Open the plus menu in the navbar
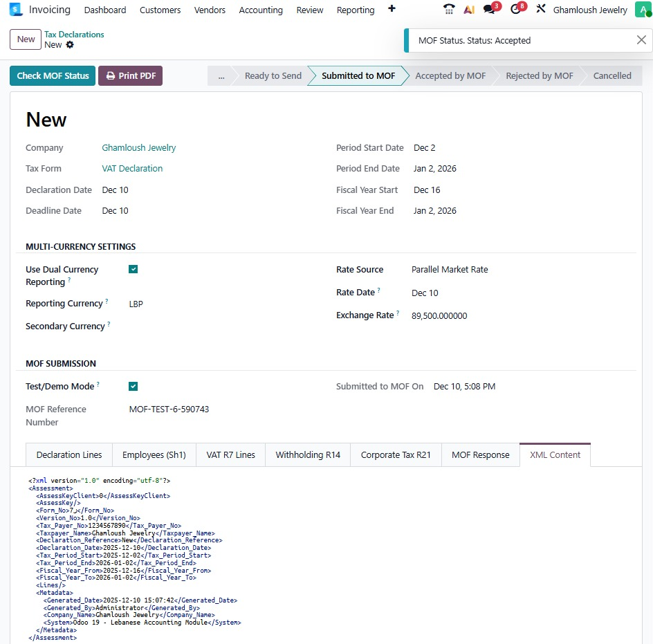 (392, 9)
